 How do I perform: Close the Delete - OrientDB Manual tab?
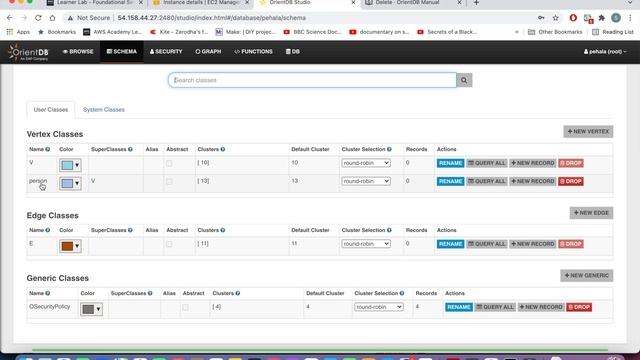[459, 3]
